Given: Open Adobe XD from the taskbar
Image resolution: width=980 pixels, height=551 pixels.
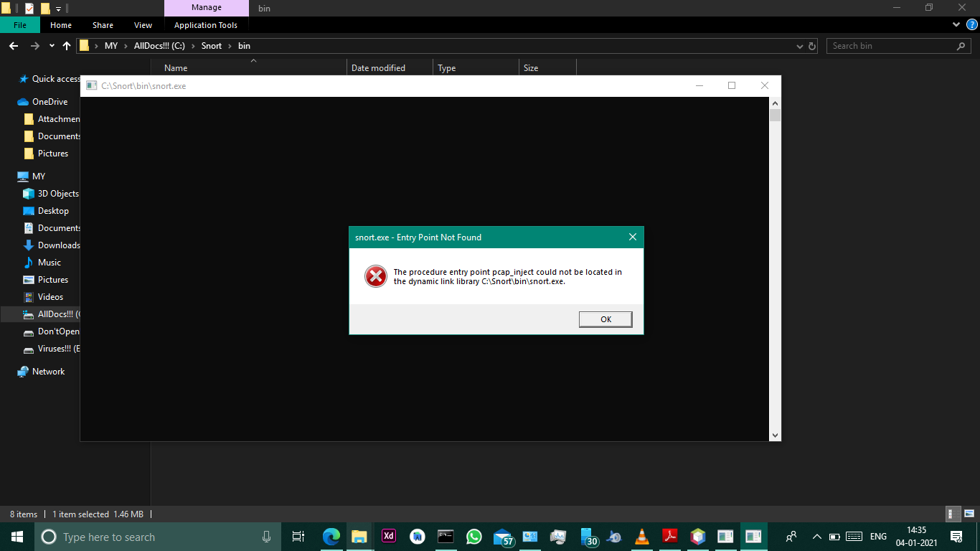Looking at the screenshot, I should (x=388, y=537).
